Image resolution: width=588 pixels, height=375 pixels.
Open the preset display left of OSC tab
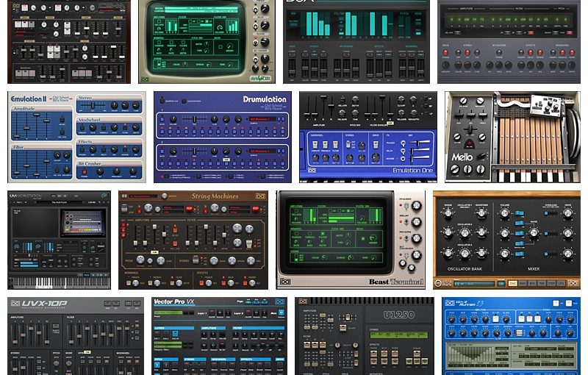(x=473, y=284)
